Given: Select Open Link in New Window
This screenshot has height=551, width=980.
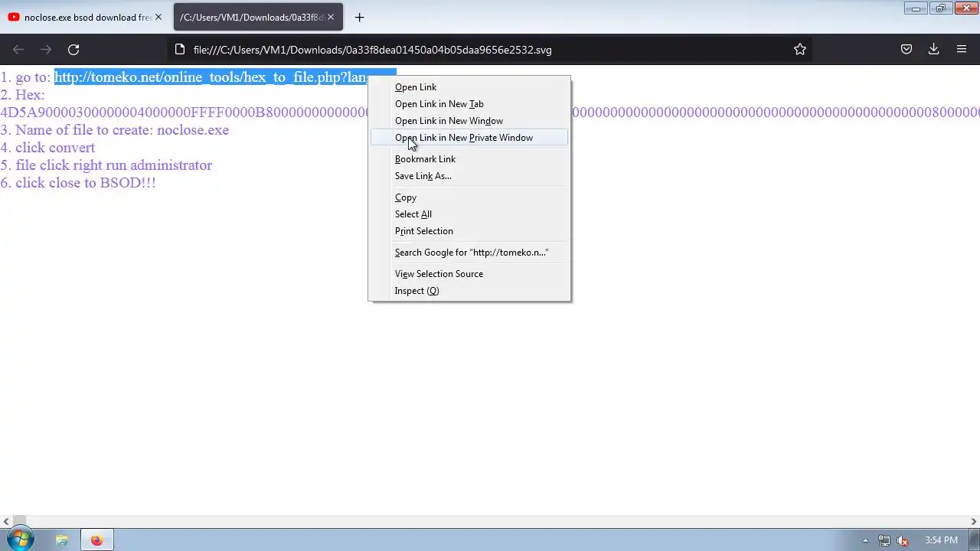Looking at the screenshot, I should click(x=469, y=121).
